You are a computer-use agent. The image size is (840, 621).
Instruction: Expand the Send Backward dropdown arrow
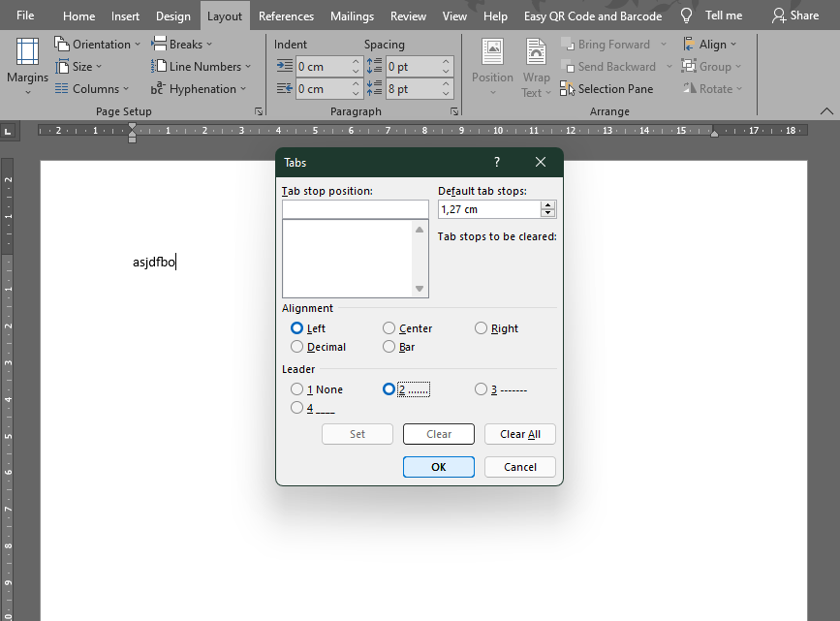669,67
